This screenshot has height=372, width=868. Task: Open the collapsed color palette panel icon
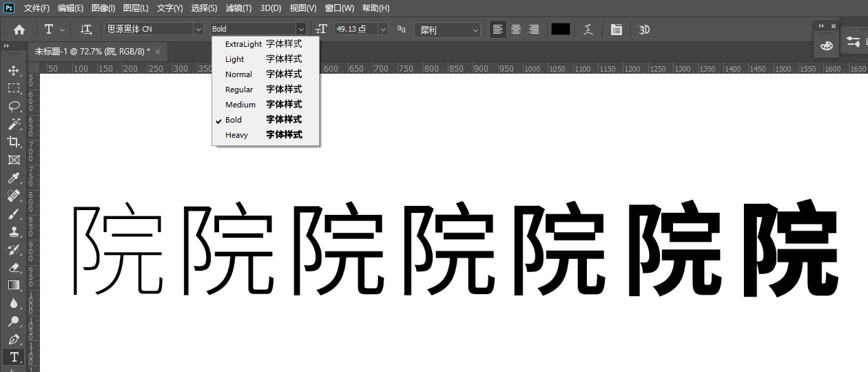click(x=826, y=45)
